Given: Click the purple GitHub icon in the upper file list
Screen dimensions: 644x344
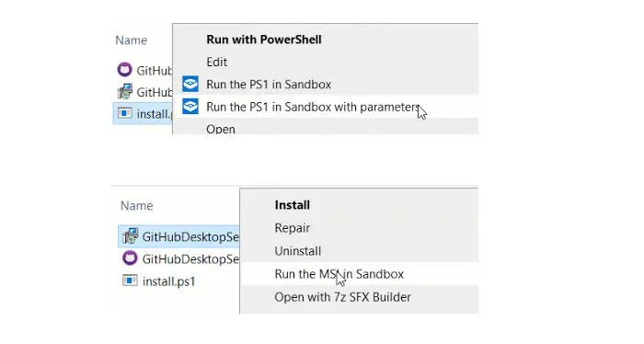Looking at the screenshot, I should click(x=124, y=69).
